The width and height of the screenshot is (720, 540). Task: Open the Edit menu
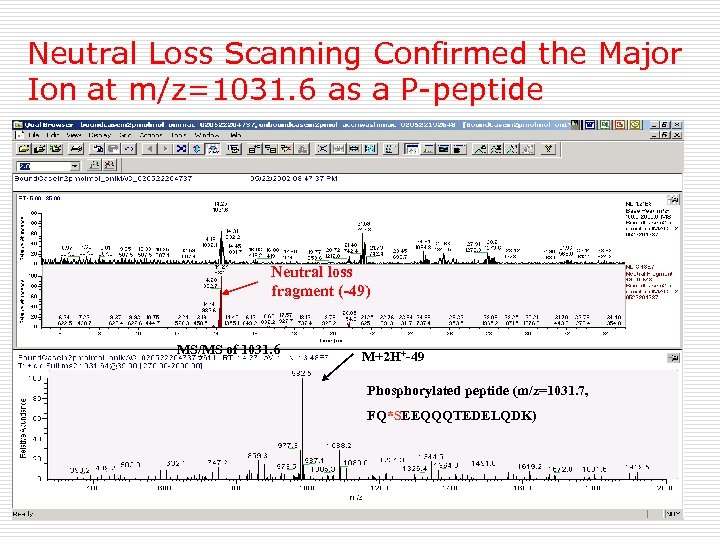[x=53, y=135]
